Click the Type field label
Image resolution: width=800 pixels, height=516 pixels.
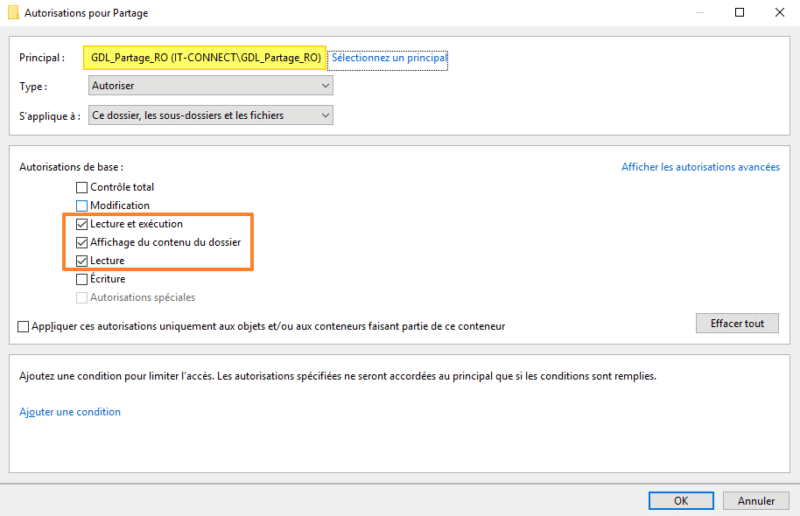33,87
